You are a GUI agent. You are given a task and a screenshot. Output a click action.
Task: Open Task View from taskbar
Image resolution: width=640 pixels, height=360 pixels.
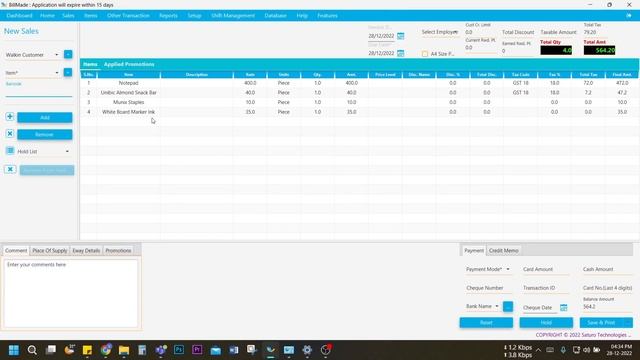[x=51, y=350]
